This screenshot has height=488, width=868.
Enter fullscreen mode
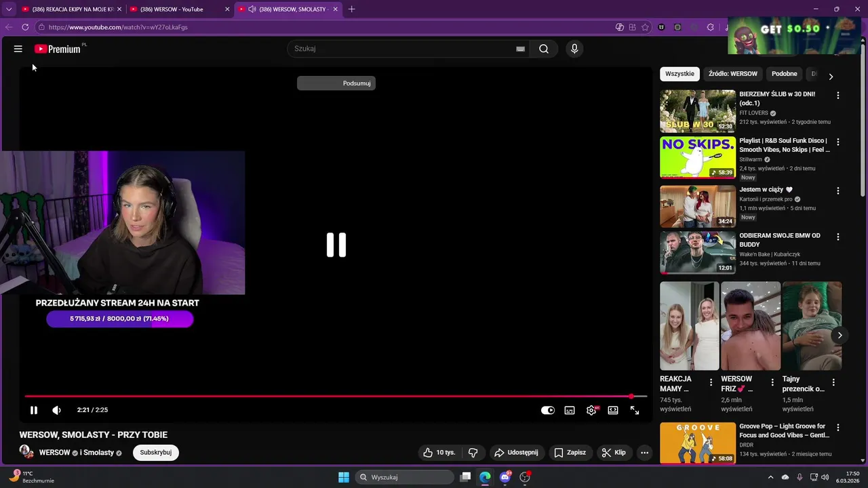point(635,410)
